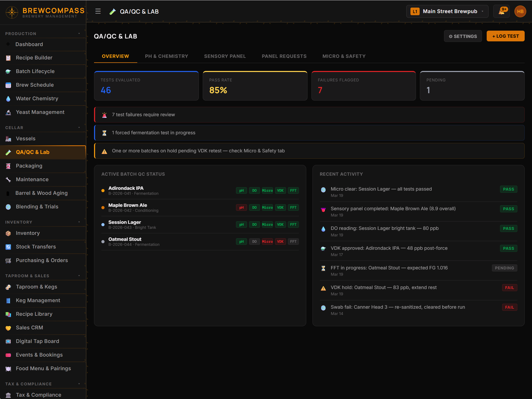Click the Sales CRM handshake icon
The height and width of the screenshot is (399, 532).
pyautogui.click(x=8, y=328)
